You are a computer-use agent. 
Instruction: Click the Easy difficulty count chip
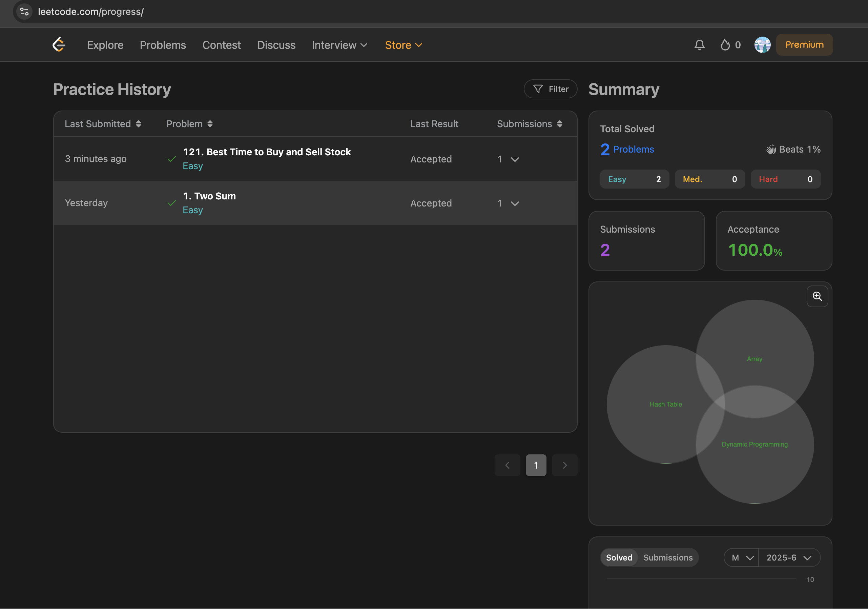(x=634, y=179)
